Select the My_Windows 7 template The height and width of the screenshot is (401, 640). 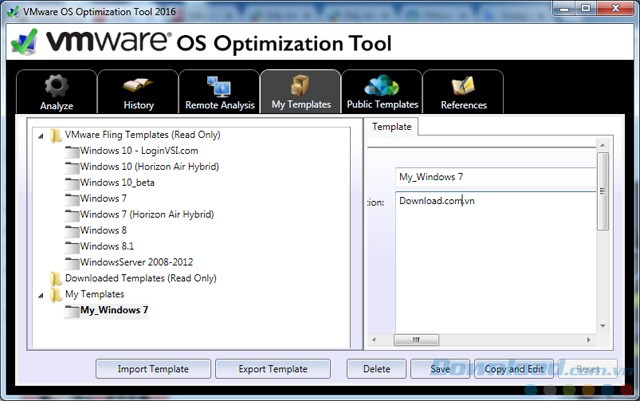coord(114,310)
